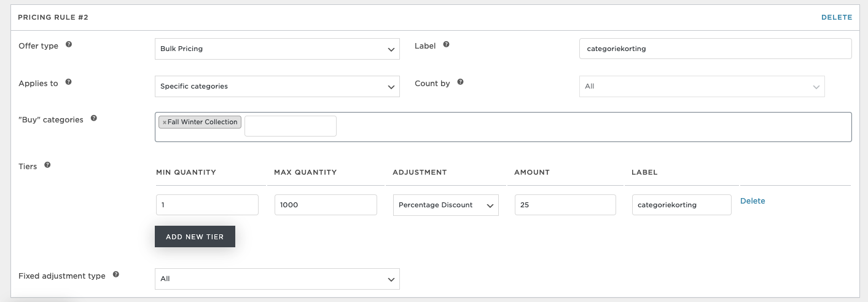The width and height of the screenshot is (868, 302).
Task: Open the Offer type Bulk Pricing dropdown
Action: [277, 49]
